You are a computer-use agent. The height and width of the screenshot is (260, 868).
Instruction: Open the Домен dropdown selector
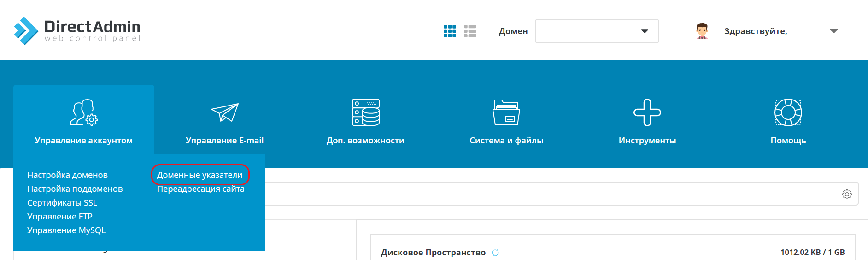597,31
